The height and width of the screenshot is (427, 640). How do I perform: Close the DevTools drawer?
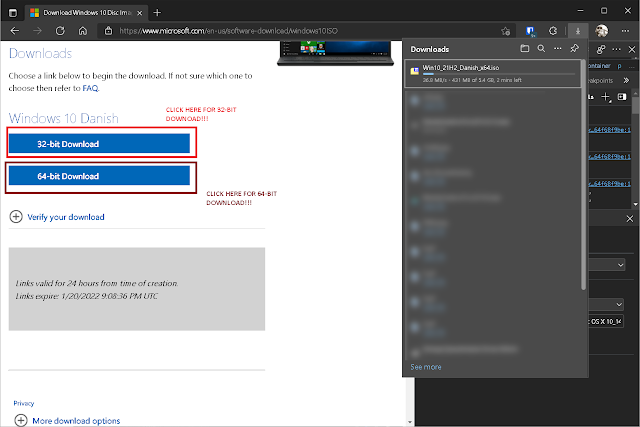[630, 219]
